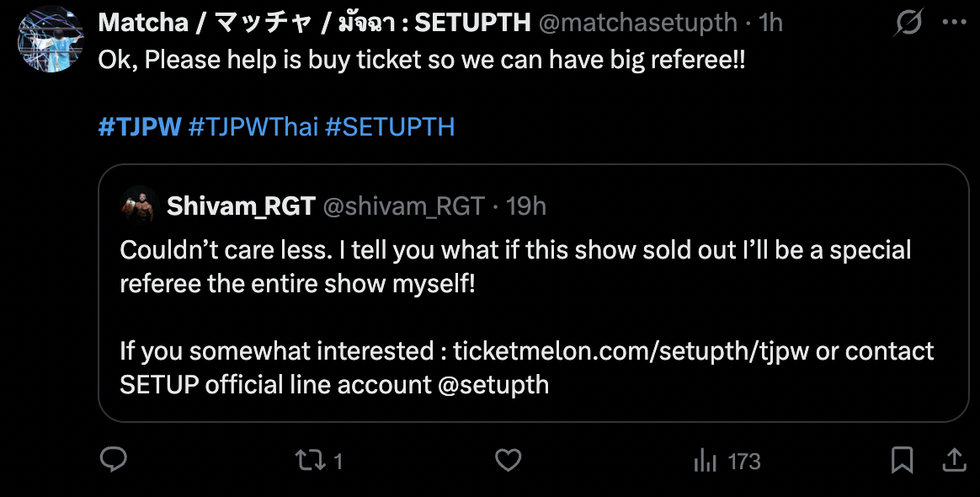This screenshot has height=497, width=980.
Task: Open the 19h timestamp on quoted tweet
Action: pos(525,206)
